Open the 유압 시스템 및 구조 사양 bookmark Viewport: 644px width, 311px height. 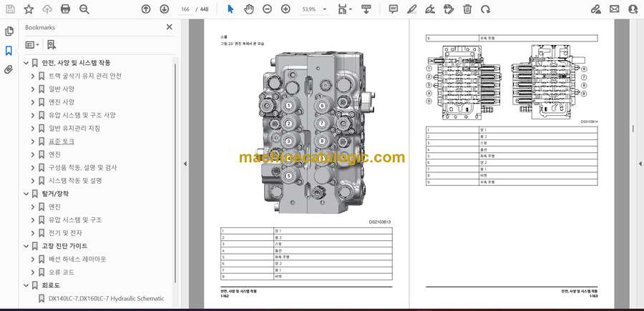point(82,115)
